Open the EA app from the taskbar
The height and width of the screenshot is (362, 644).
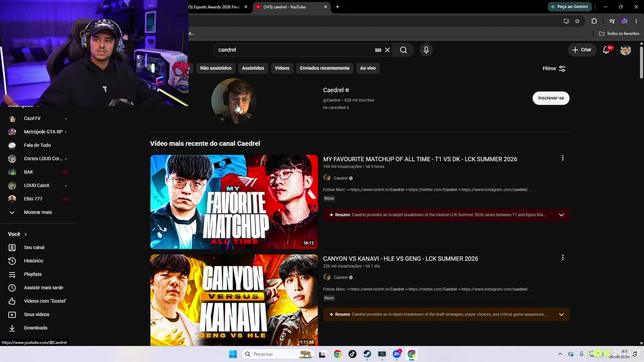click(397, 354)
